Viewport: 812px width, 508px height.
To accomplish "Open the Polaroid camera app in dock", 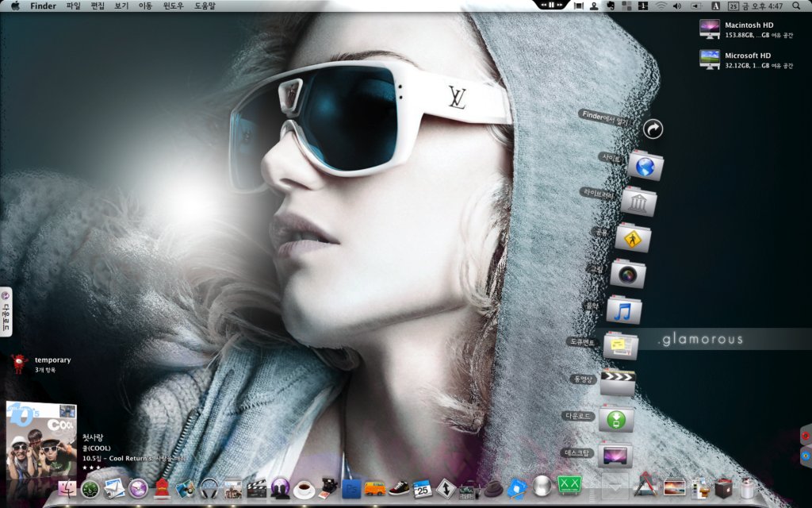I will coord(327,488).
